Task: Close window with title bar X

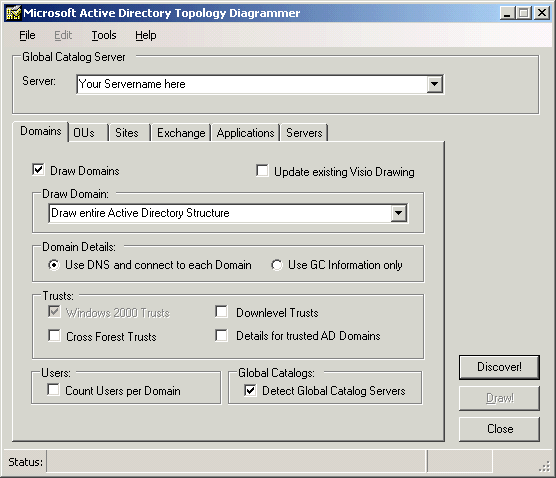Action: pyautogui.click(x=542, y=13)
